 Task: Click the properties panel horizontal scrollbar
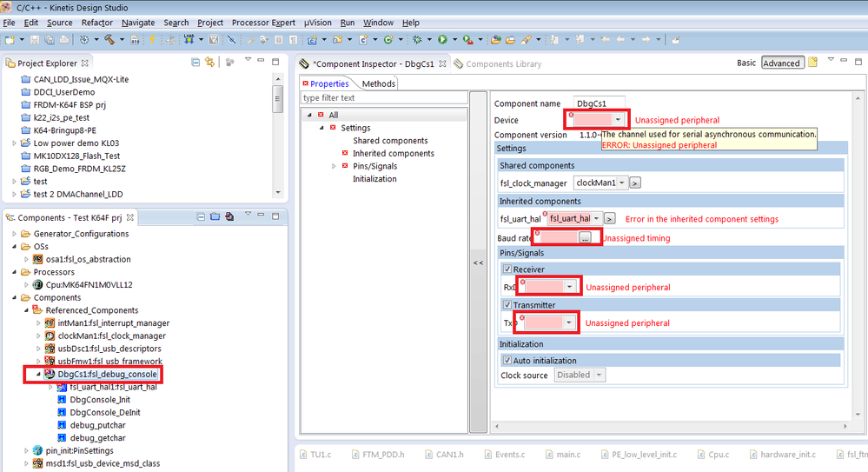point(672,426)
